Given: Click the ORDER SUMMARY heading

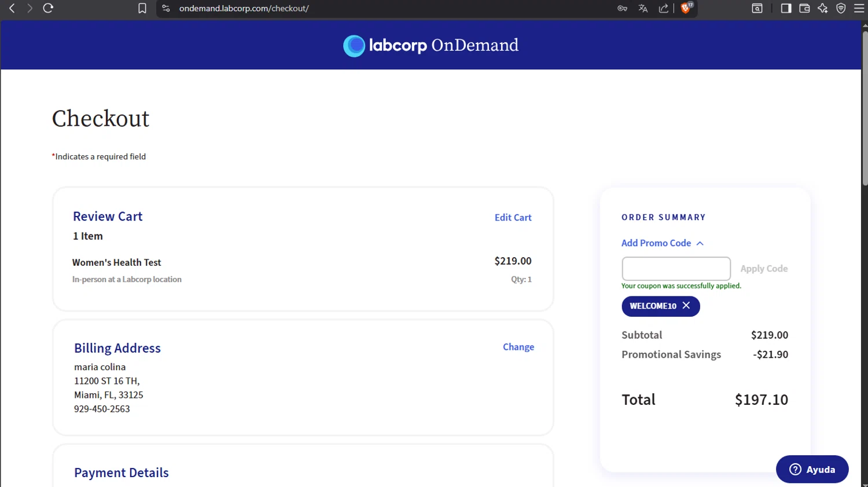Looking at the screenshot, I should click(664, 218).
